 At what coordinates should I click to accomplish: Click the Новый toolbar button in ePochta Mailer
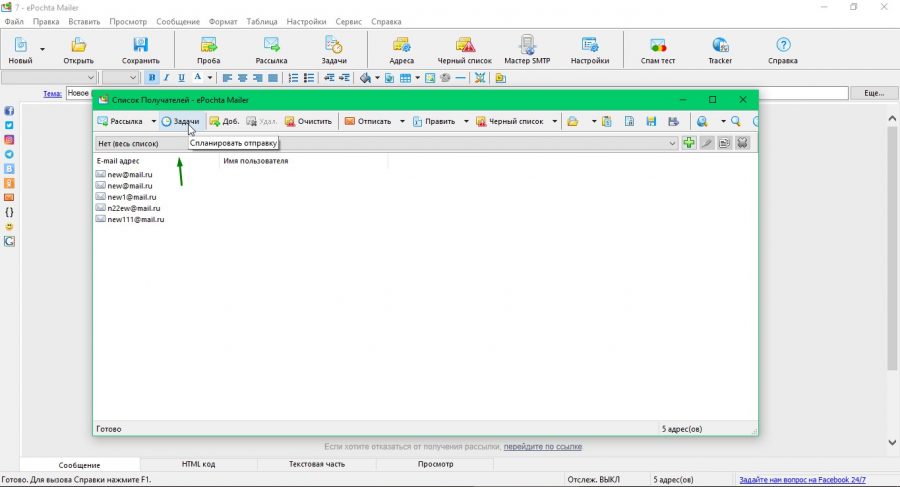tap(20, 50)
